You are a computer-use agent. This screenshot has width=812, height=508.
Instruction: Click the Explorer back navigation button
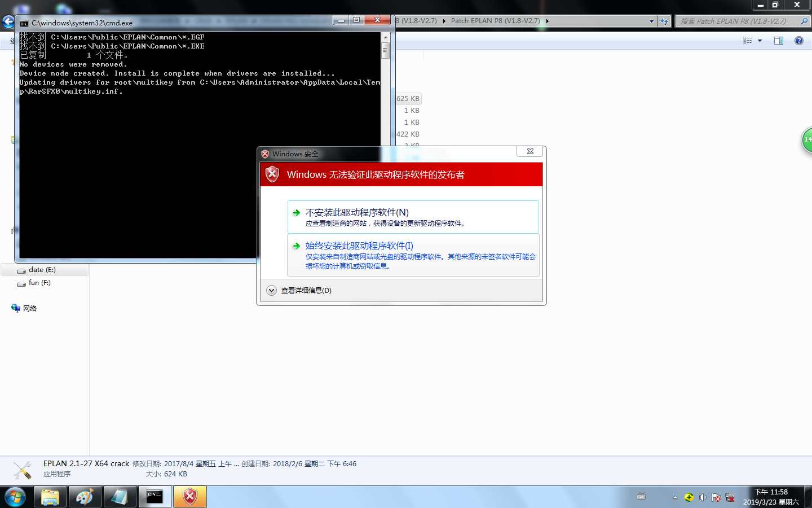pyautogui.click(x=8, y=22)
